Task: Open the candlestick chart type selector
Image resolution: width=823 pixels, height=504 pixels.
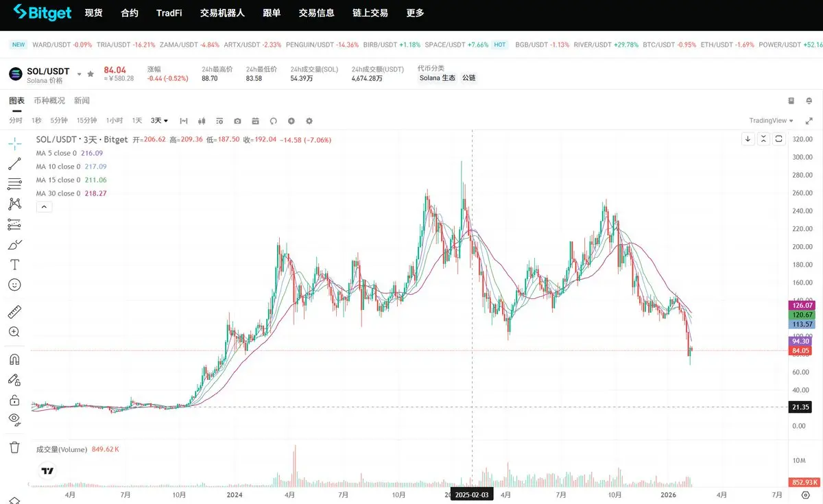Action: 201,121
